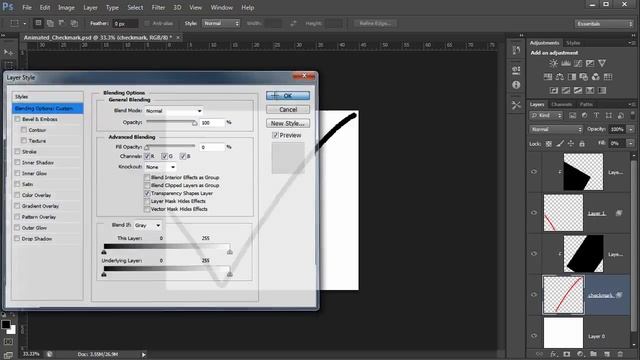Viewport: 640px width, 360px height.
Task: Click the Intersect with selection icon
Action: (x=74, y=23)
